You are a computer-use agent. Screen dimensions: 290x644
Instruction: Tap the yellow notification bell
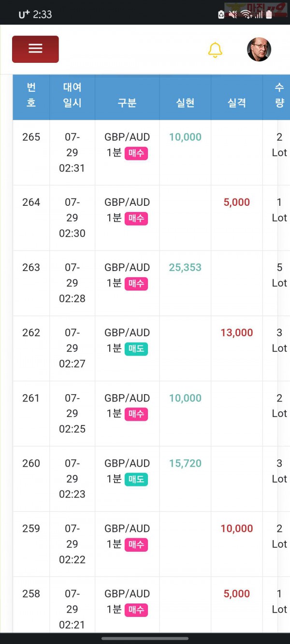(215, 50)
